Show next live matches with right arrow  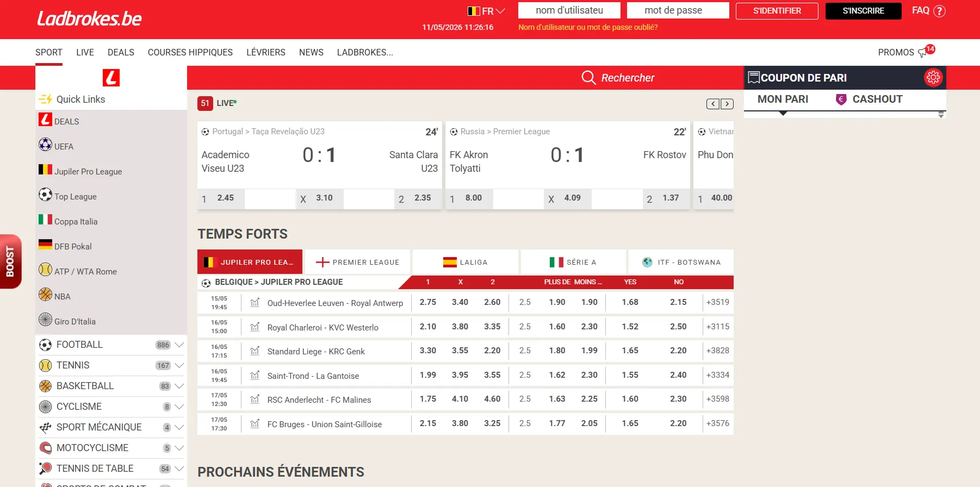point(727,104)
